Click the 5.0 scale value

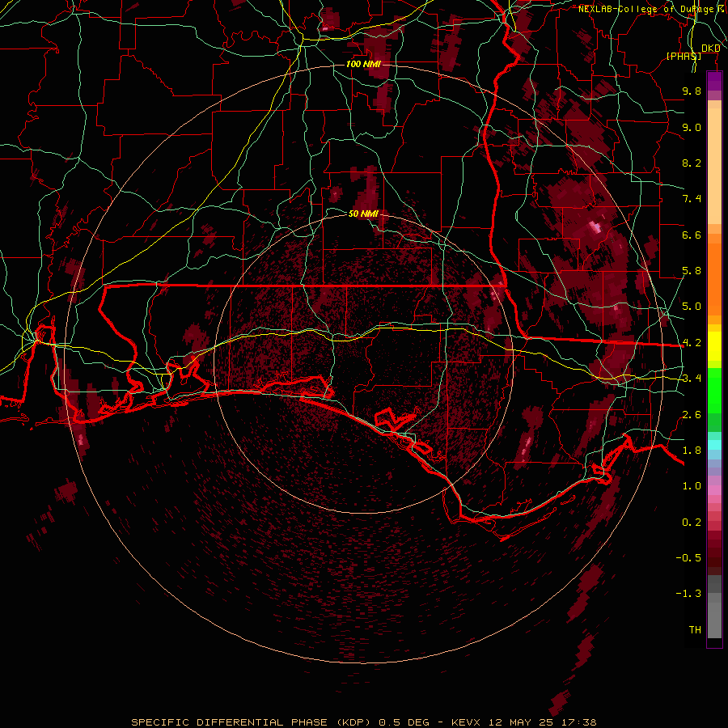coord(692,307)
